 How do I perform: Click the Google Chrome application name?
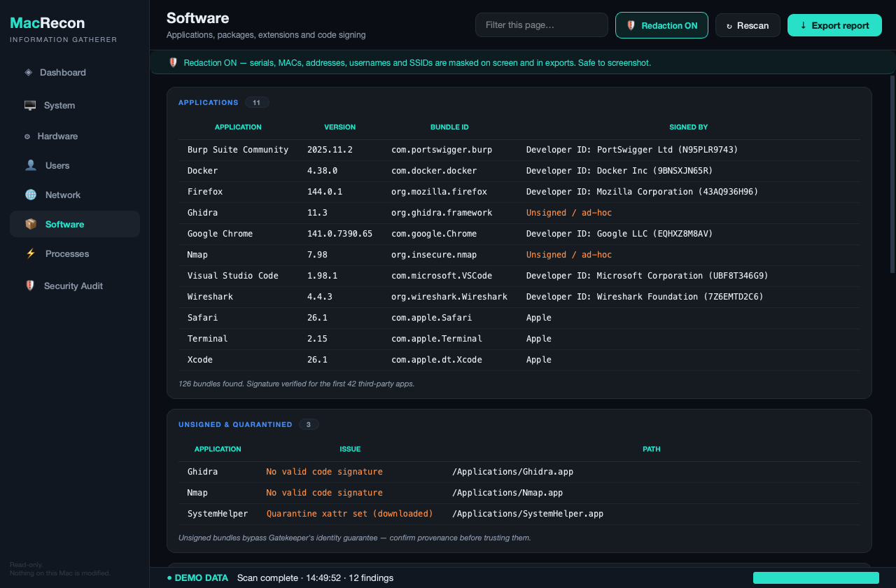click(220, 234)
